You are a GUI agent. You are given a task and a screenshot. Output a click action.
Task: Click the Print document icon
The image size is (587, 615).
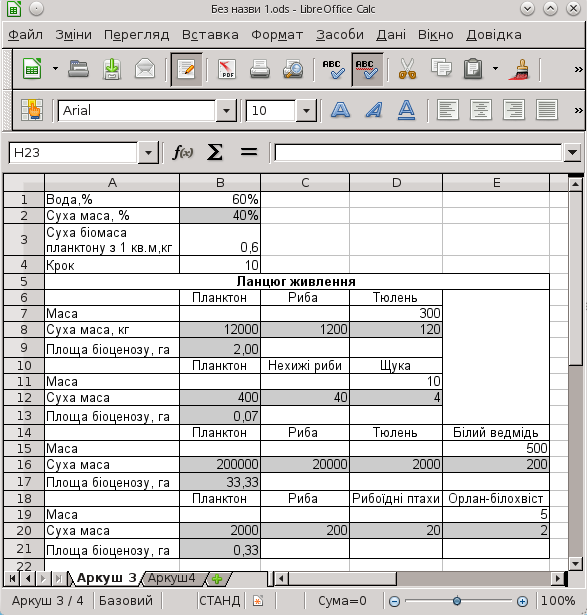click(x=260, y=69)
